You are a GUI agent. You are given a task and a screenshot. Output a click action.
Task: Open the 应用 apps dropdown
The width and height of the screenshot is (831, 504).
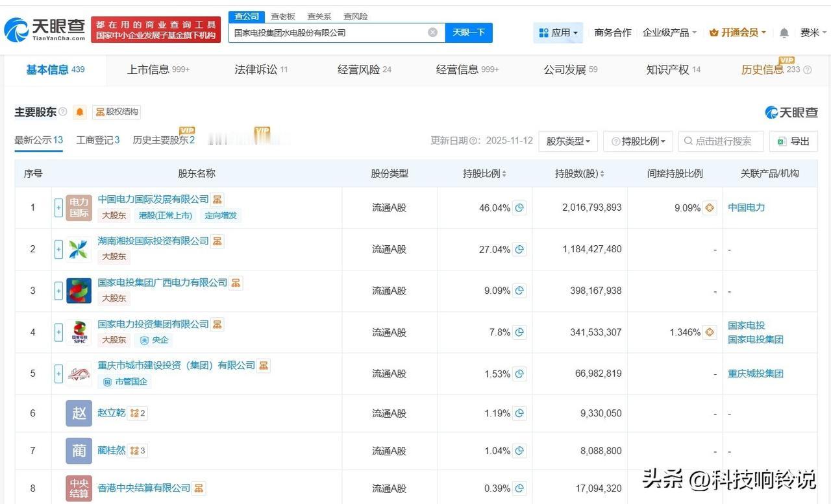[558, 32]
